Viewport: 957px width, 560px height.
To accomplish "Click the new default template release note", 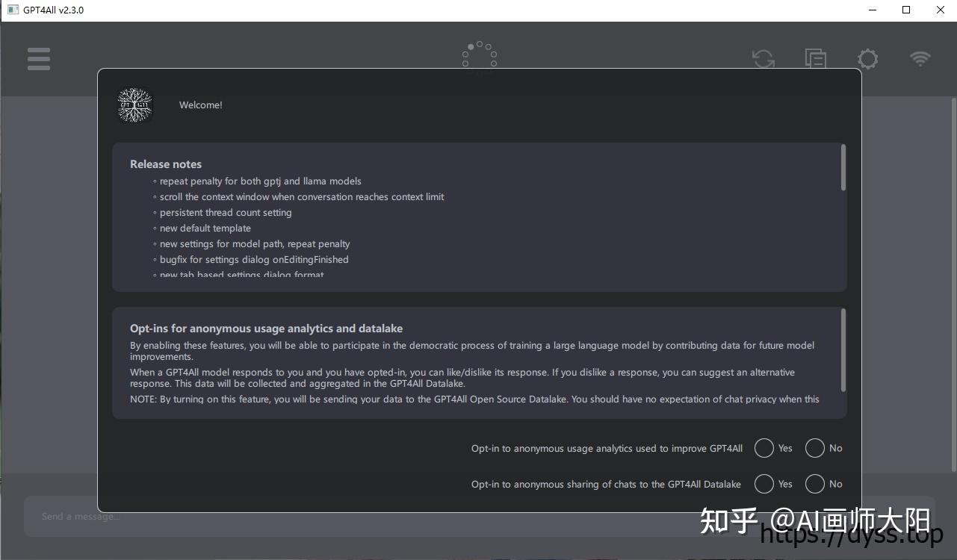I will (x=205, y=228).
